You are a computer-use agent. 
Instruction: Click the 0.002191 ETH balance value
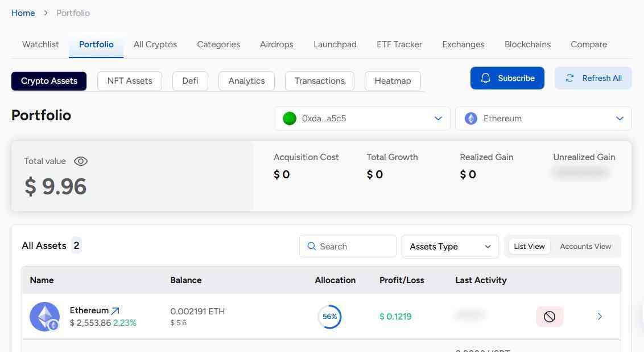[197, 312]
